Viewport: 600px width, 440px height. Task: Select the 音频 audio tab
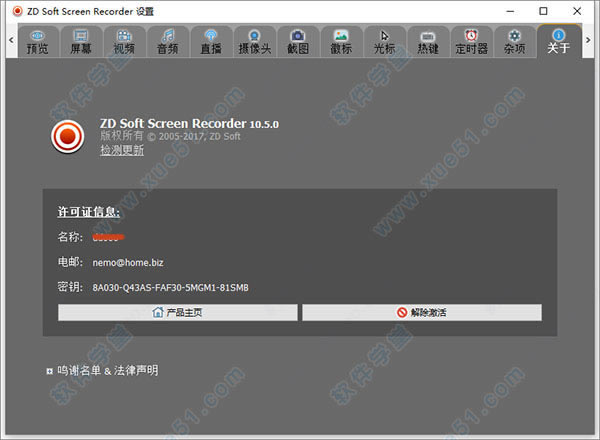(x=168, y=42)
